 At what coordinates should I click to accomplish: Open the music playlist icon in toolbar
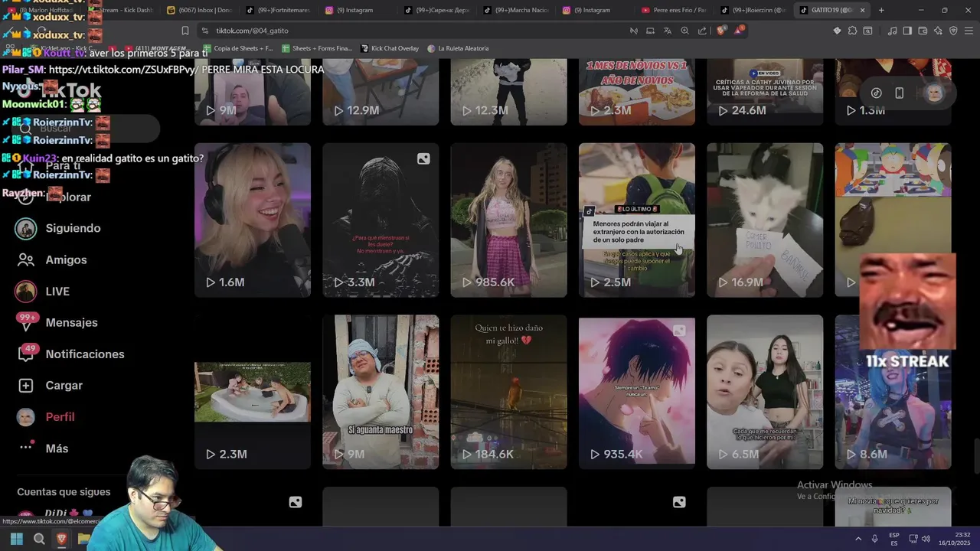892,31
